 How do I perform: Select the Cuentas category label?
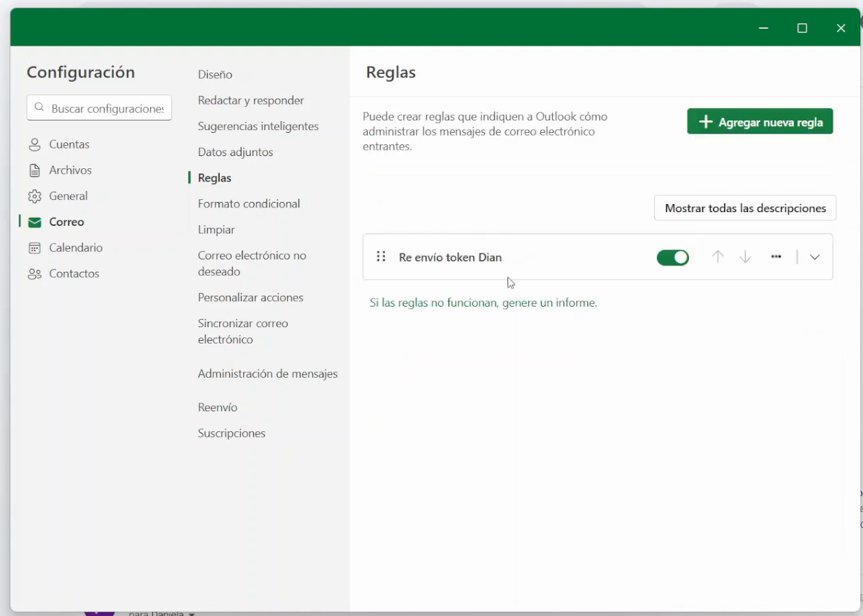[x=69, y=144]
